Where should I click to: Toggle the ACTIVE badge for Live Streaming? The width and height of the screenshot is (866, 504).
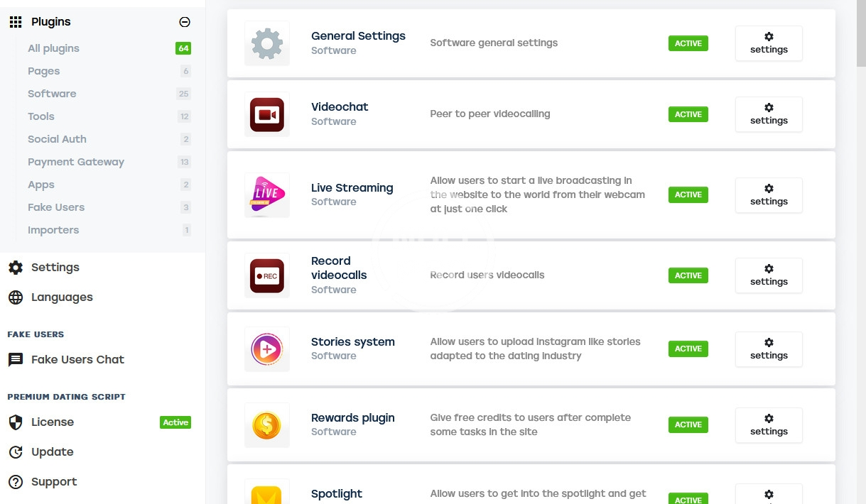tap(688, 195)
